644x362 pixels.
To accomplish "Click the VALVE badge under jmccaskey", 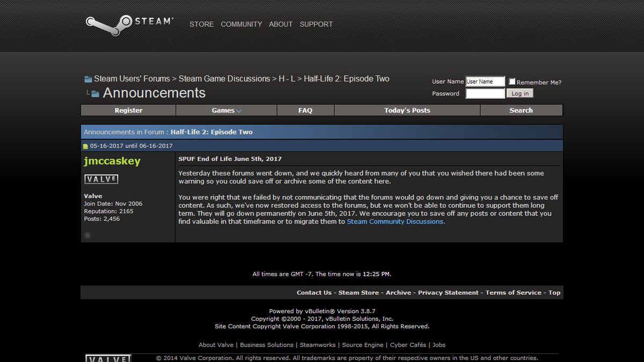I will pos(101,179).
